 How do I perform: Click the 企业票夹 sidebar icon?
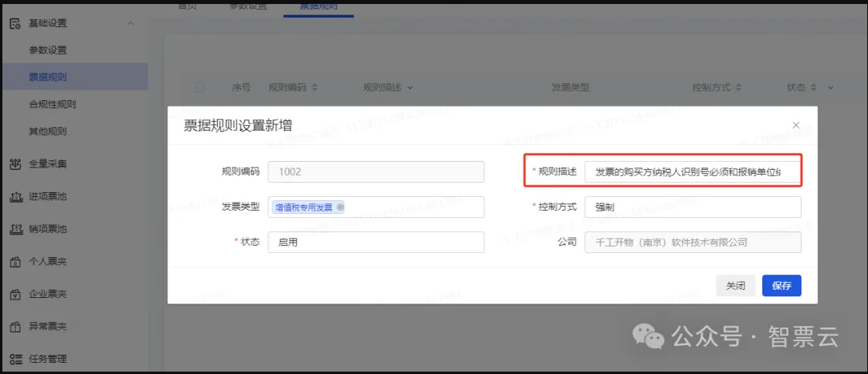[x=14, y=295]
